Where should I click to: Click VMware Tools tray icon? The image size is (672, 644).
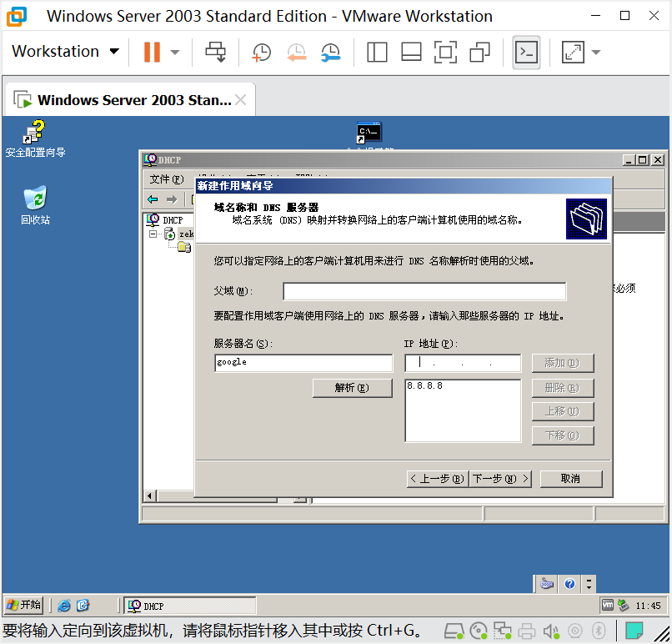(x=608, y=605)
